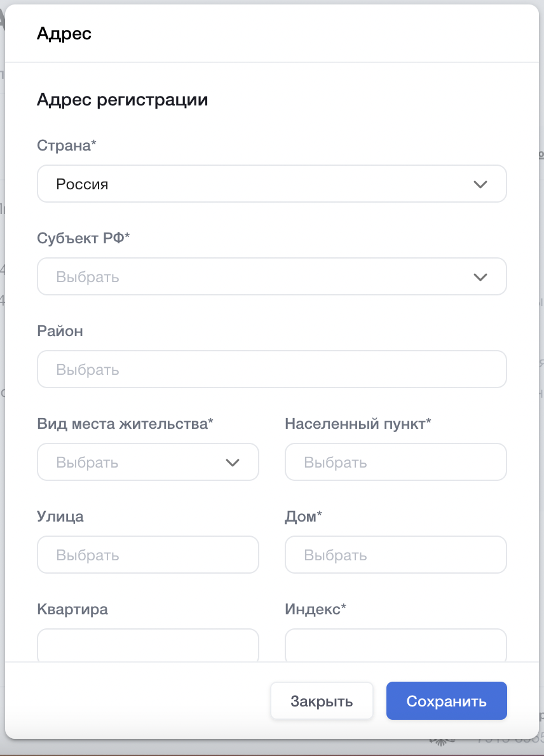Click the Населенный пункт field
The height and width of the screenshot is (756, 544).
pos(395,462)
